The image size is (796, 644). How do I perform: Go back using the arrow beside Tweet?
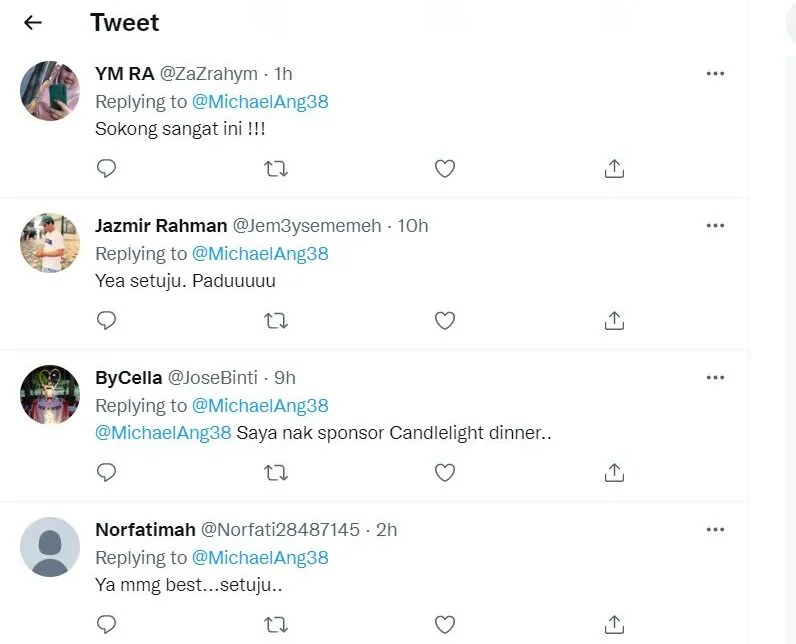click(x=33, y=22)
